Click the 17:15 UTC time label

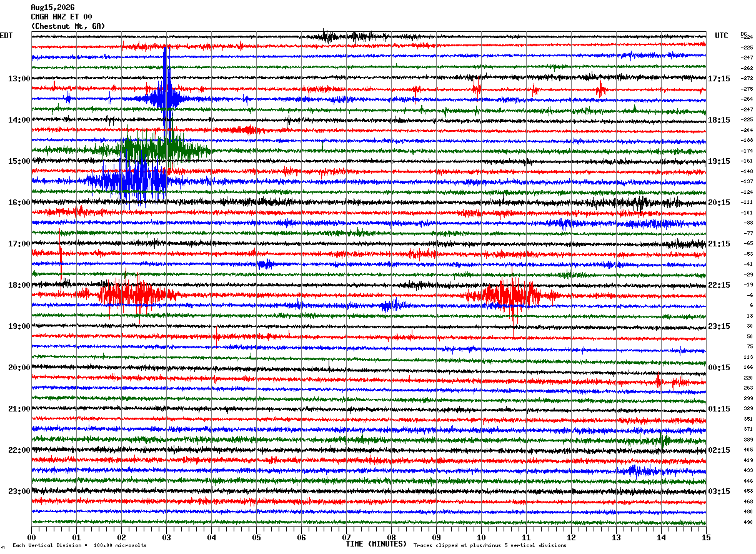pyautogui.click(x=719, y=79)
